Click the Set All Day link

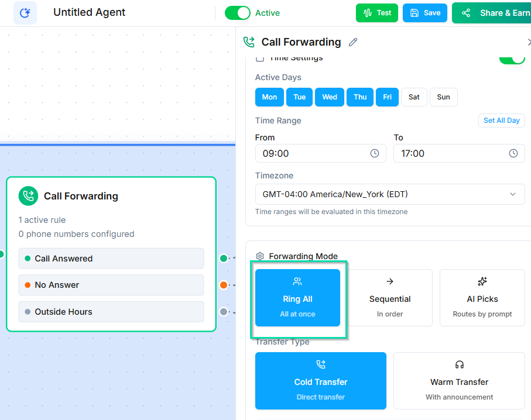(x=501, y=121)
